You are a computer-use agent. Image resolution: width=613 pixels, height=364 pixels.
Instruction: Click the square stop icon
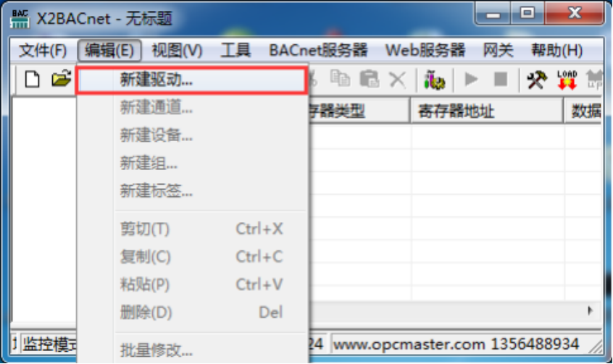[x=501, y=80]
